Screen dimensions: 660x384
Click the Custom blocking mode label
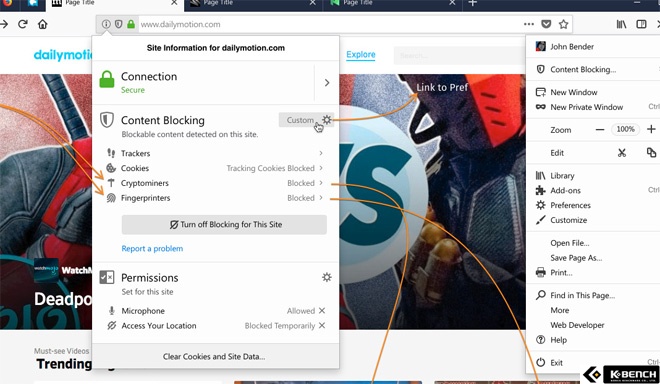click(300, 120)
